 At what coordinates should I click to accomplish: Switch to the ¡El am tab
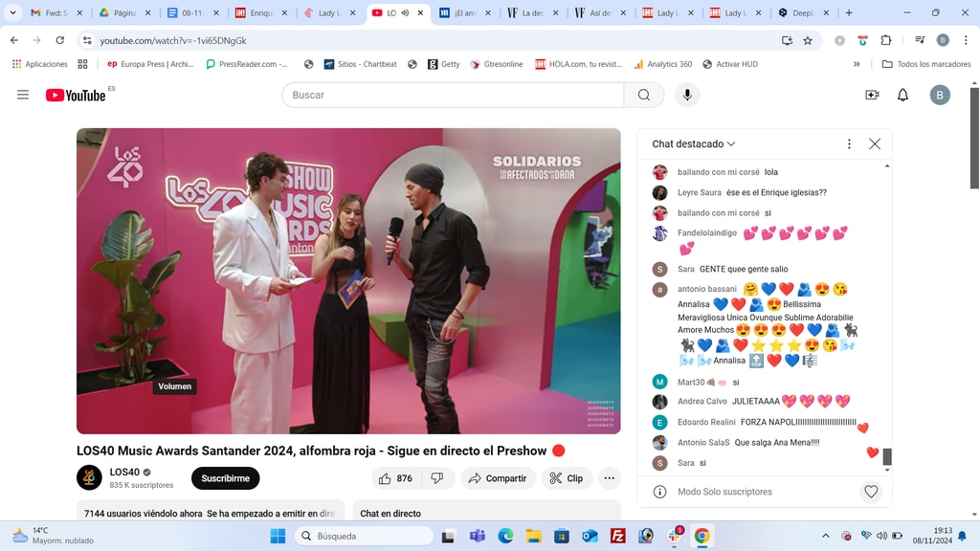(464, 12)
